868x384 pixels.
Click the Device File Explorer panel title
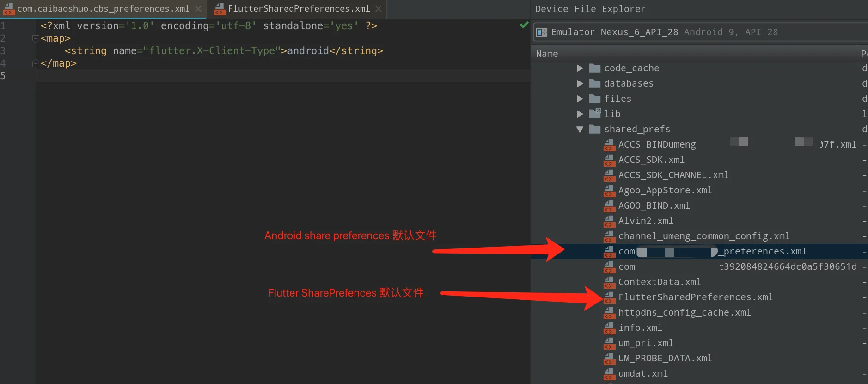tap(590, 9)
